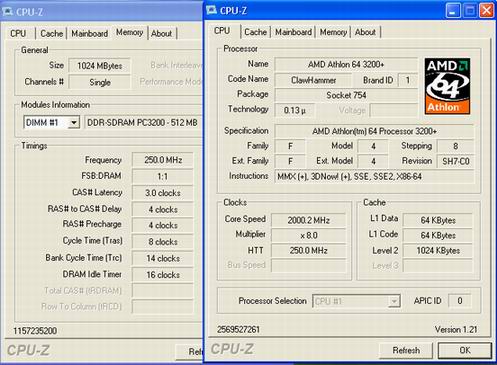Click the CPU-Z title bar icon in front window

click(211, 10)
